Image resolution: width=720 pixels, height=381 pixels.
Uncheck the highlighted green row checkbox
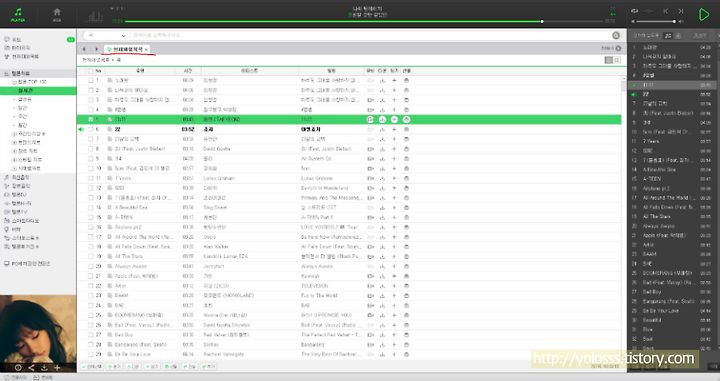[x=90, y=119]
